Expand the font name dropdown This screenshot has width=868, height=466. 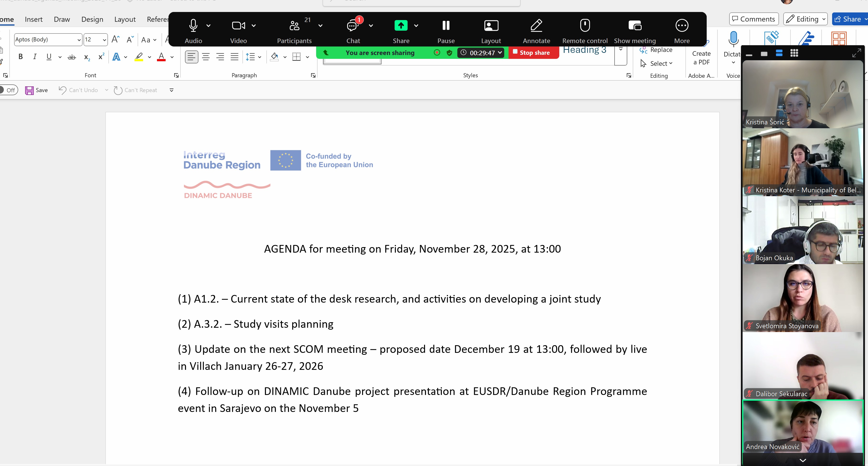[79, 40]
